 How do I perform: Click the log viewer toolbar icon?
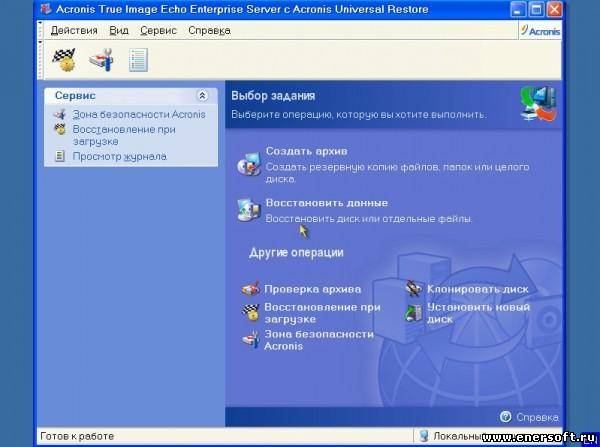(138, 60)
